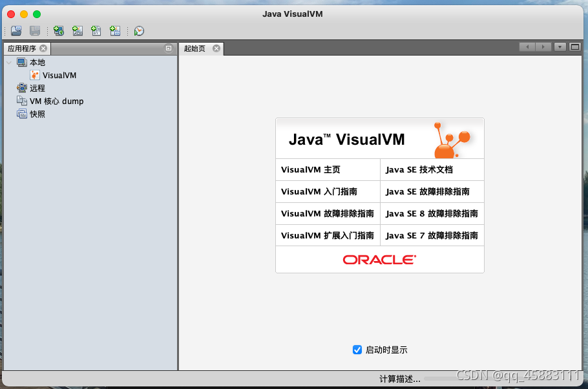Screen dimensions: 588x389
Task: Click the Load snapshot toolbar icon
Action: click(16, 31)
